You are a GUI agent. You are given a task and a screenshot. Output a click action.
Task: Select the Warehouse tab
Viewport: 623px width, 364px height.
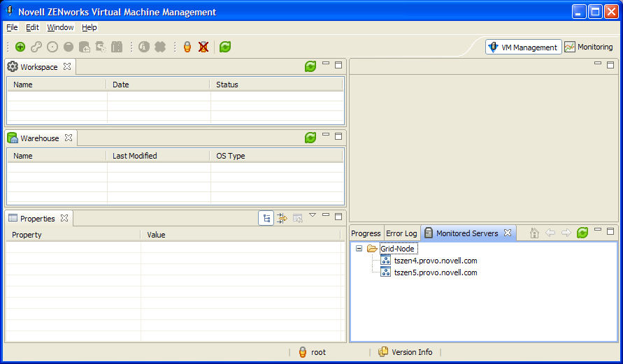click(40, 138)
